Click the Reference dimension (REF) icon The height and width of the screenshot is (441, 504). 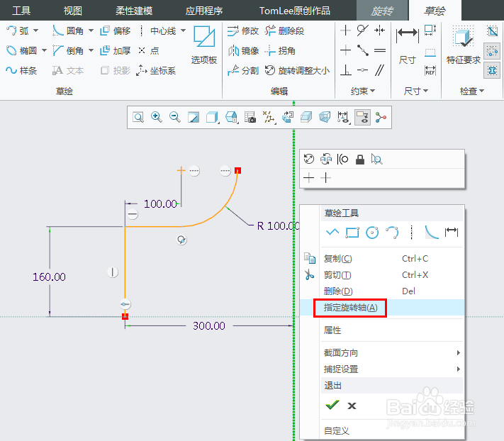pyautogui.click(x=430, y=70)
